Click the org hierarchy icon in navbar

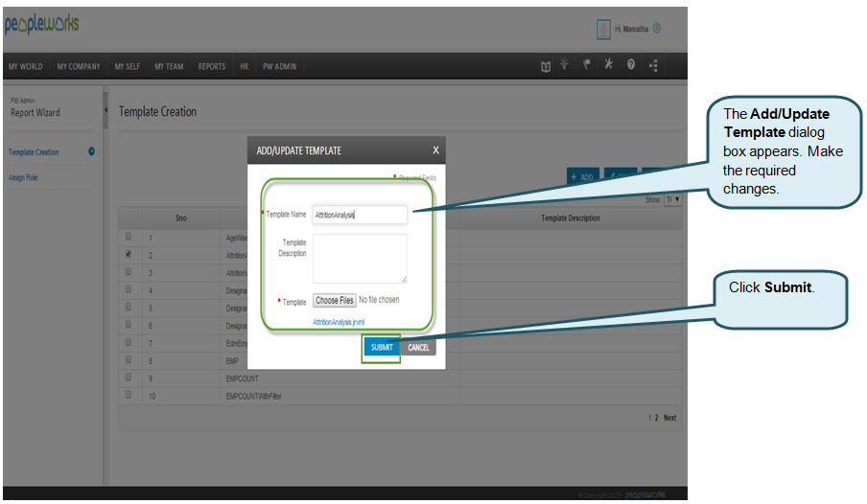pos(654,66)
